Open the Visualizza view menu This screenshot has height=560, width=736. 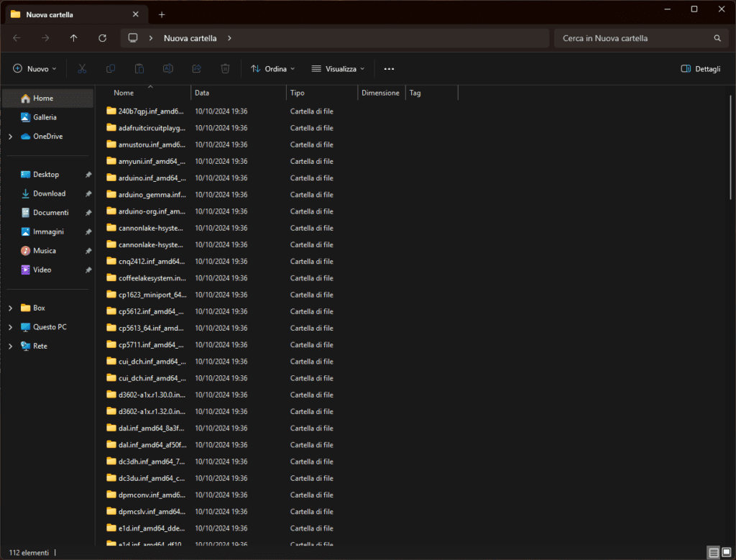click(x=338, y=69)
